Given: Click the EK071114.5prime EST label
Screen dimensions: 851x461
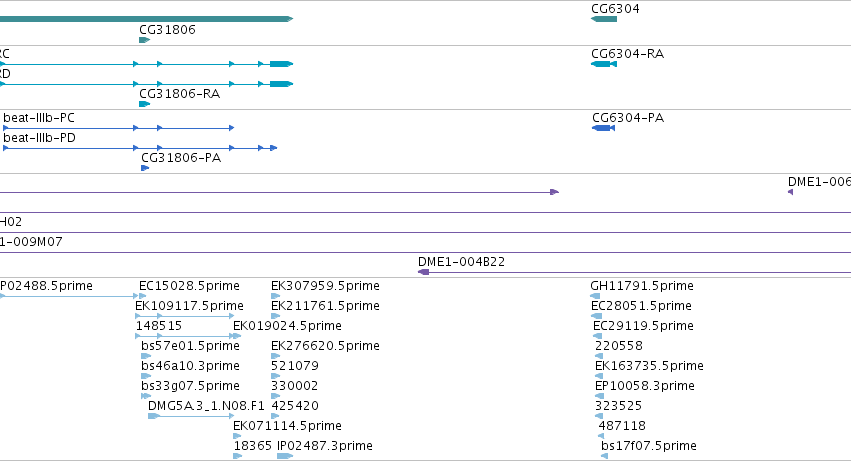Looking at the screenshot, I should coord(287,426).
